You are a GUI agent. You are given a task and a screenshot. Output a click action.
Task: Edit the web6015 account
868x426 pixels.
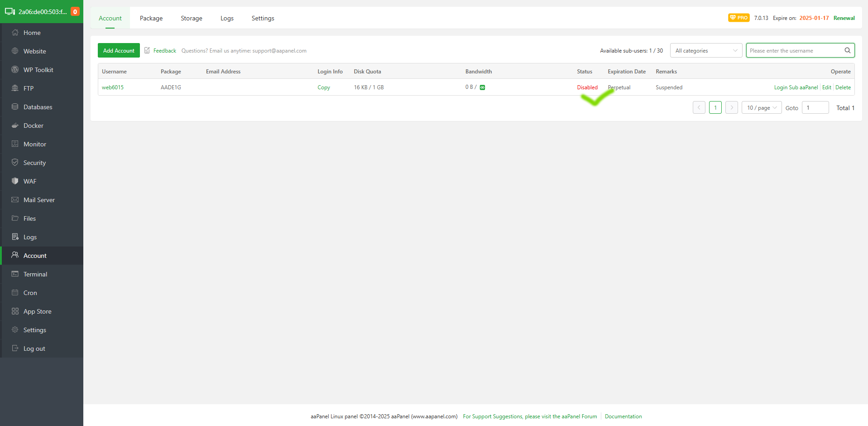(827, 87)
